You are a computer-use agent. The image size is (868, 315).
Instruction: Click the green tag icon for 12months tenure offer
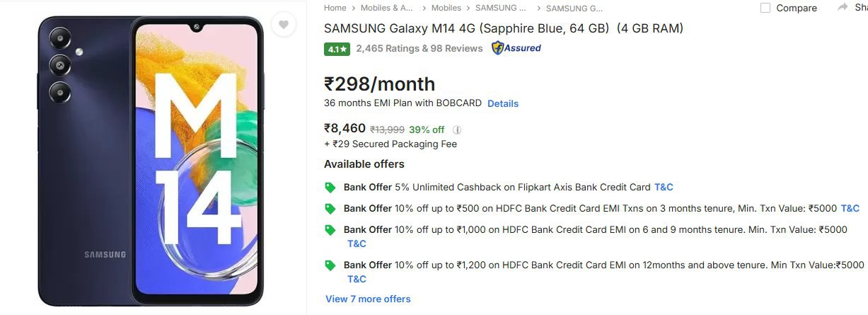pyautogui.click(x=330, y=265)
